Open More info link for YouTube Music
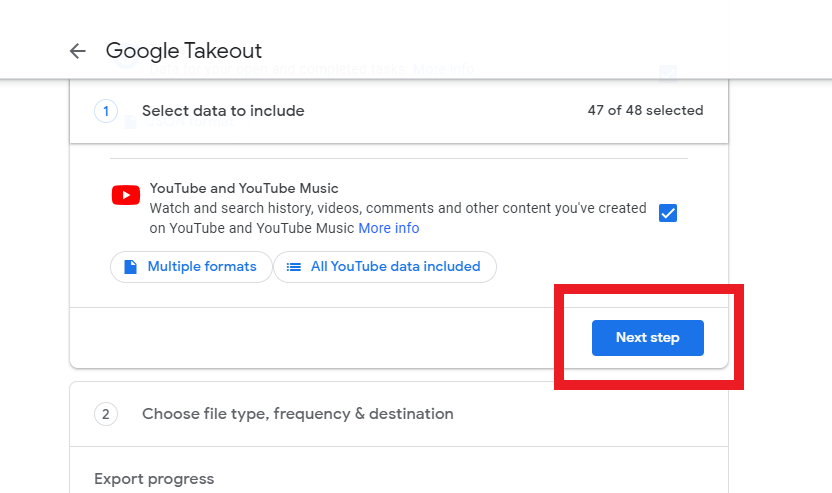 (389, 228)
